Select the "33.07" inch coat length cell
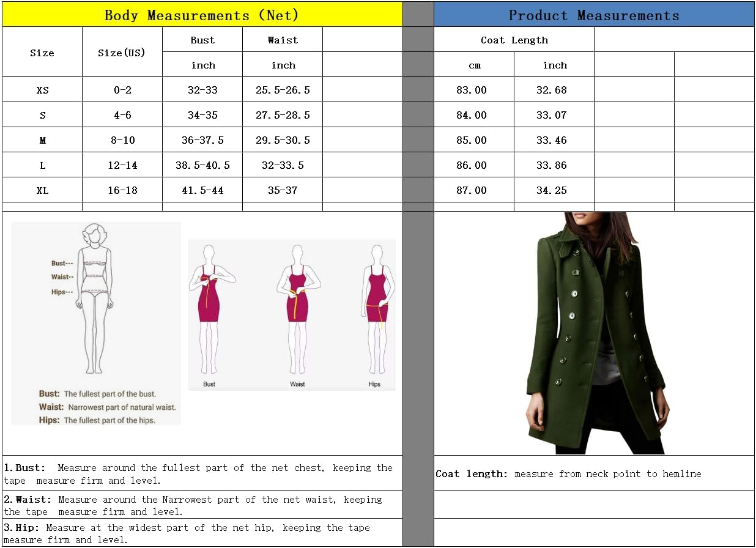The image size is (756, 548). pos(554,115)
